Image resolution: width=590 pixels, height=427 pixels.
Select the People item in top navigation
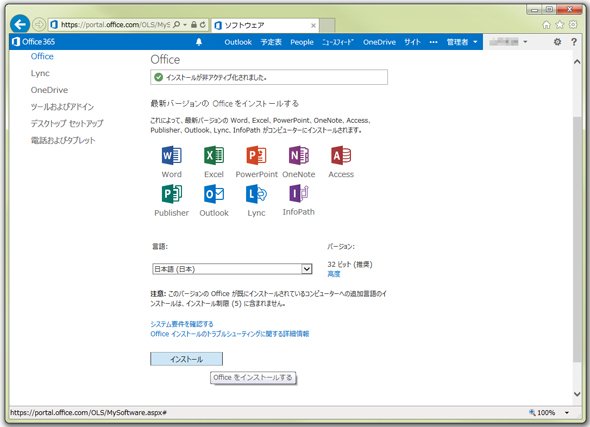[302, 42]
